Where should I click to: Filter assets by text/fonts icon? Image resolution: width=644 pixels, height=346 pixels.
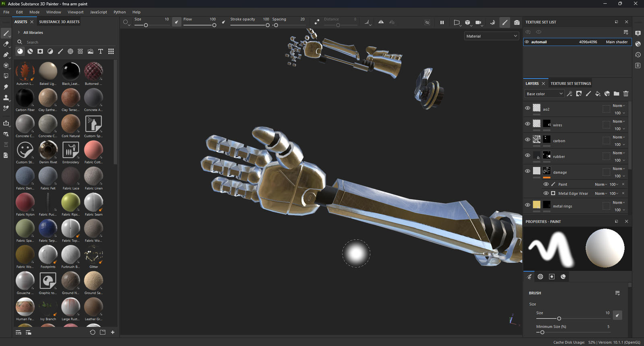[x=101, y=51]
